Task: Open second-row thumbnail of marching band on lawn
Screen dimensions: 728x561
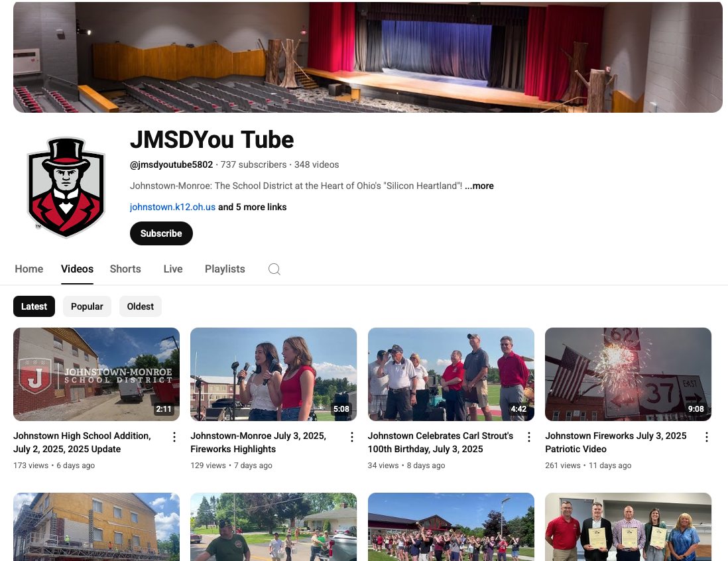Action: [451, 527]
